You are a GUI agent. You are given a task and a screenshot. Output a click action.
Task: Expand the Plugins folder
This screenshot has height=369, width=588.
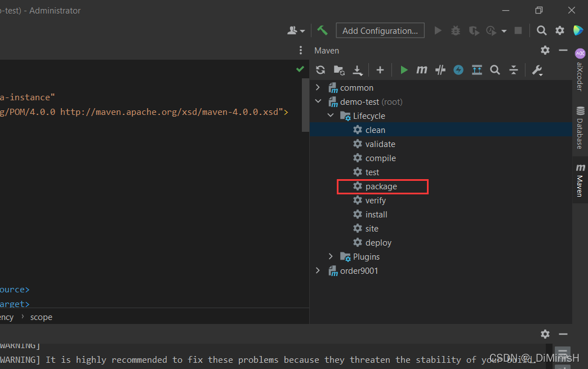click(331, 256)
